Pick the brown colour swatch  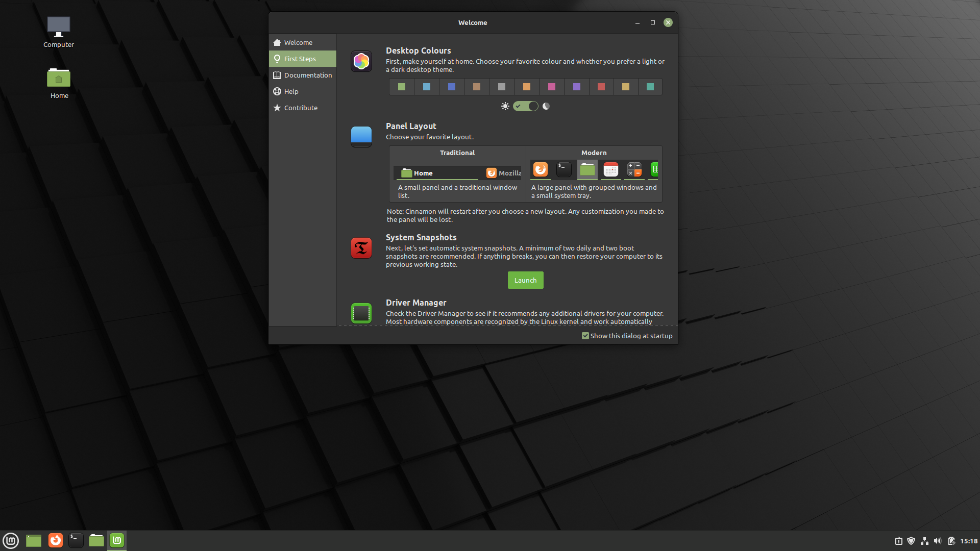[477, 87]
